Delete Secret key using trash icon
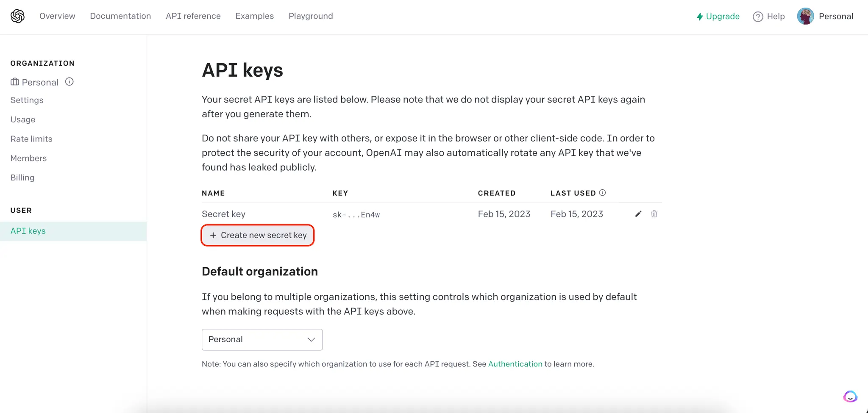This screenshot has width=868, height=413. [654, 214]
